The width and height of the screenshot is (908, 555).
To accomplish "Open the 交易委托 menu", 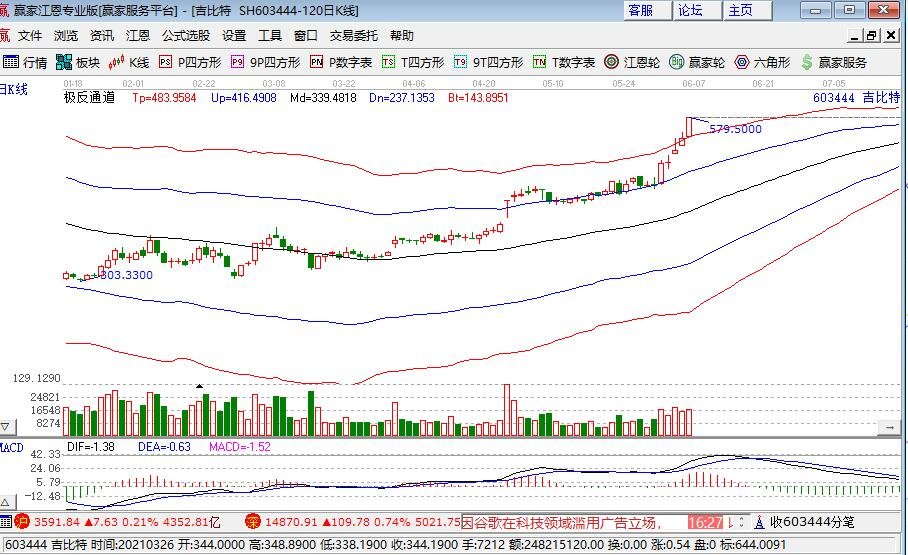I will (354, 36).
